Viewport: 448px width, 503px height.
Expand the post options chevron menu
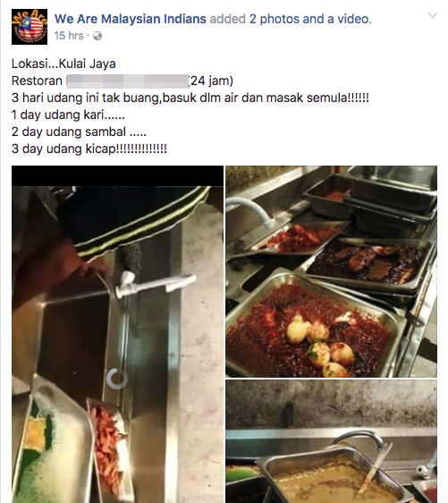point(433,15)
